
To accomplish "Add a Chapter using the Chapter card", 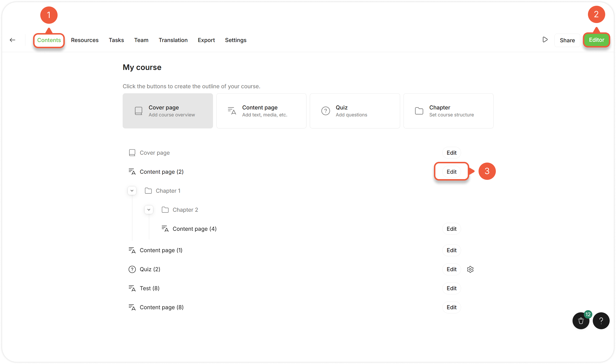I will [448, 111].
